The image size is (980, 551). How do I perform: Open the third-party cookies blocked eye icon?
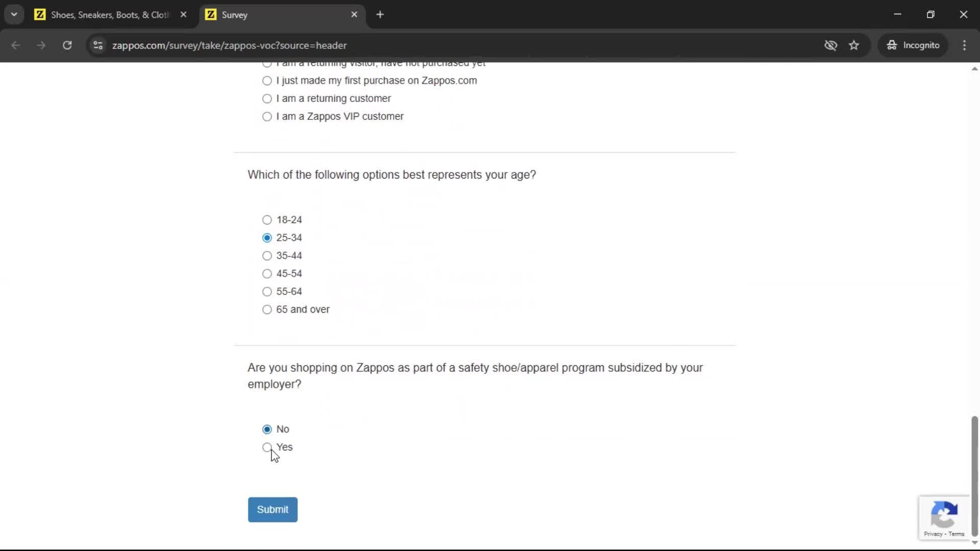830,45
